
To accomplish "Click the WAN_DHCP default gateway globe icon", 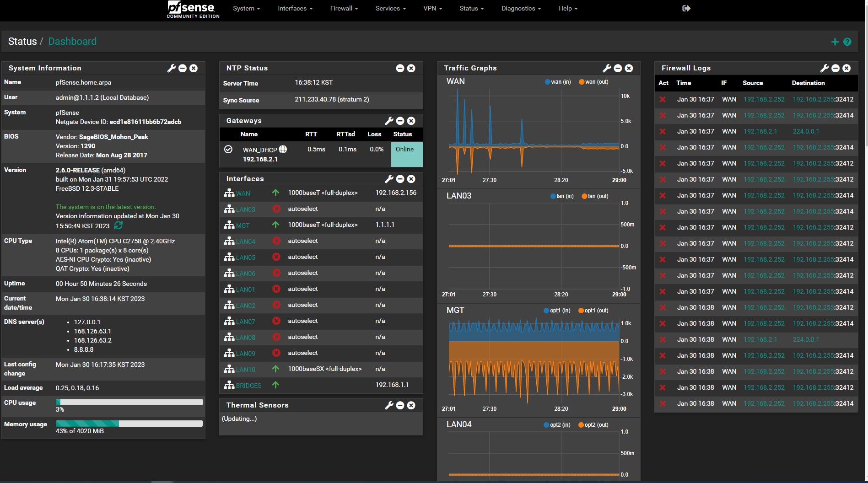I will pos(283,149).
